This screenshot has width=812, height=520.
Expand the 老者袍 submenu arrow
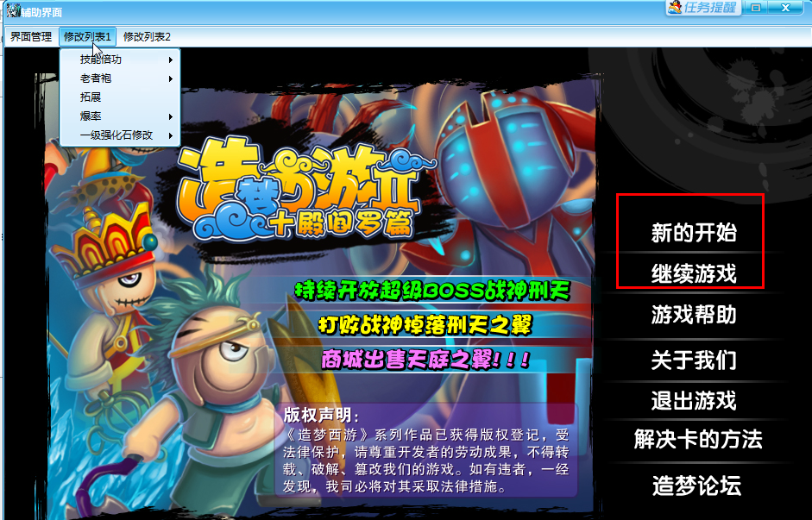(170, 79)
